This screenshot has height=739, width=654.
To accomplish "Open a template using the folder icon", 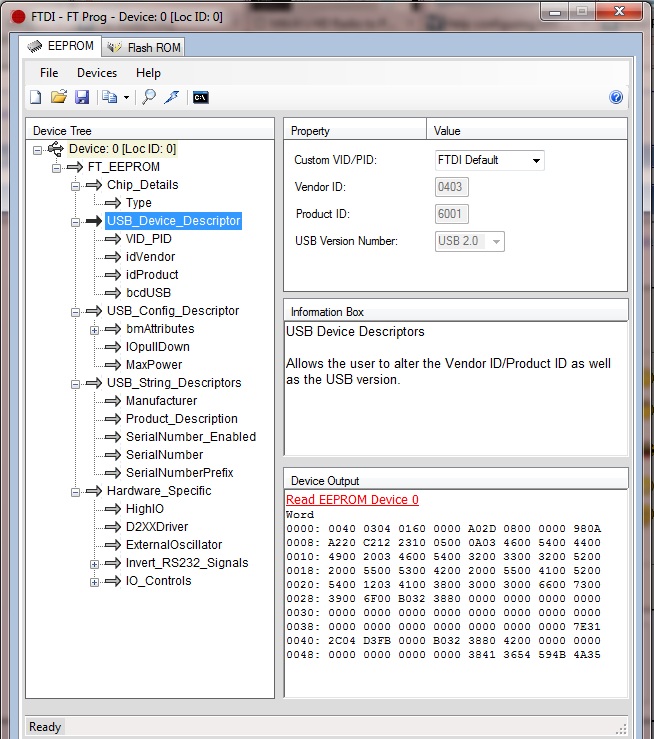I will (59, 97).
